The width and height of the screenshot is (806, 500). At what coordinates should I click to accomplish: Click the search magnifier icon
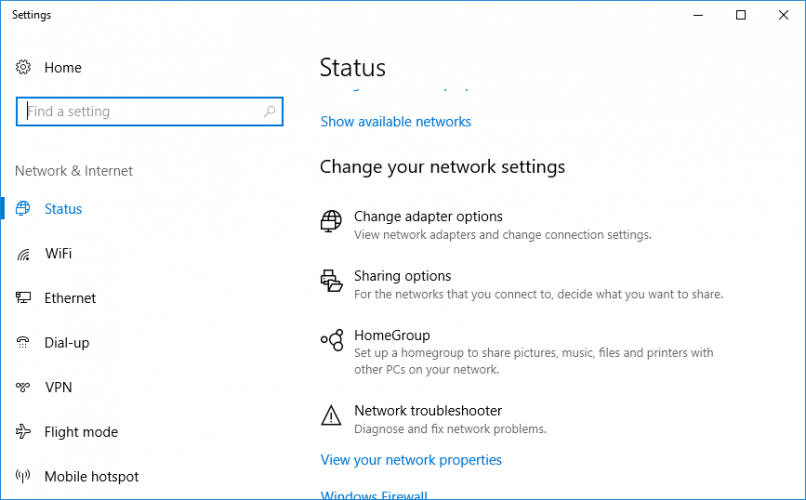click(x=269, y=112)
